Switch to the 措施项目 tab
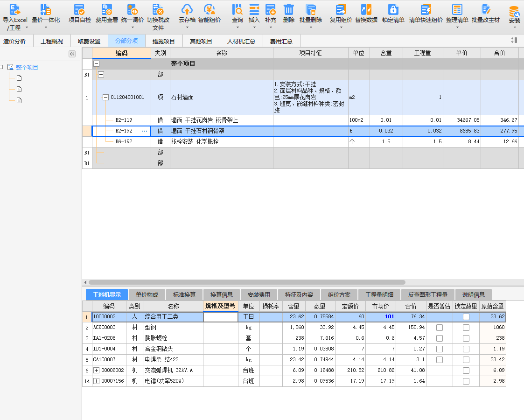524x420 pixels. 164,41
